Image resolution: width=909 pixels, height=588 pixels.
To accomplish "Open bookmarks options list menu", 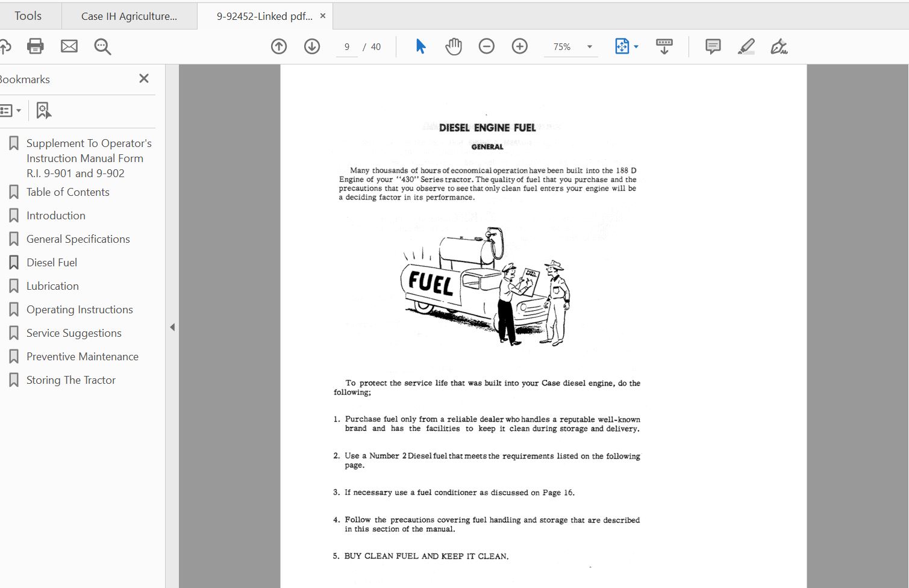I will tap(10, 110).
